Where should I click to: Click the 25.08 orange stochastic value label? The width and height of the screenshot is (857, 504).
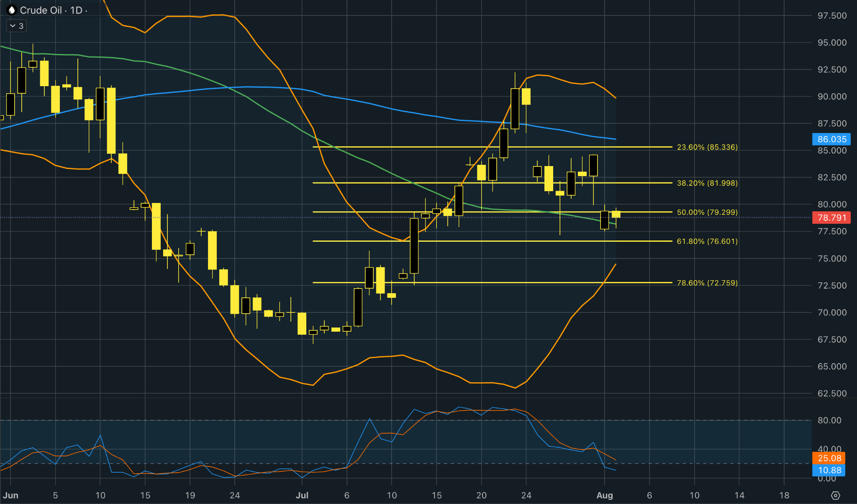coord(829,458)
